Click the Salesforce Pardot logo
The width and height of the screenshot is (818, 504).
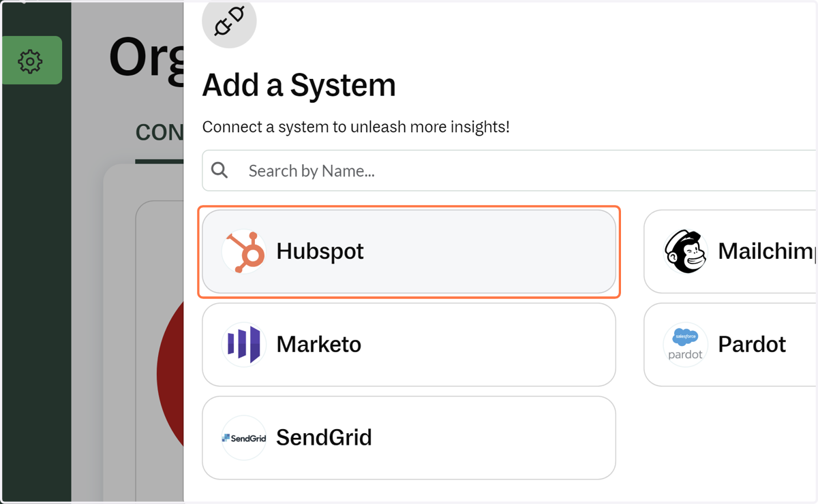pos(686,345)
